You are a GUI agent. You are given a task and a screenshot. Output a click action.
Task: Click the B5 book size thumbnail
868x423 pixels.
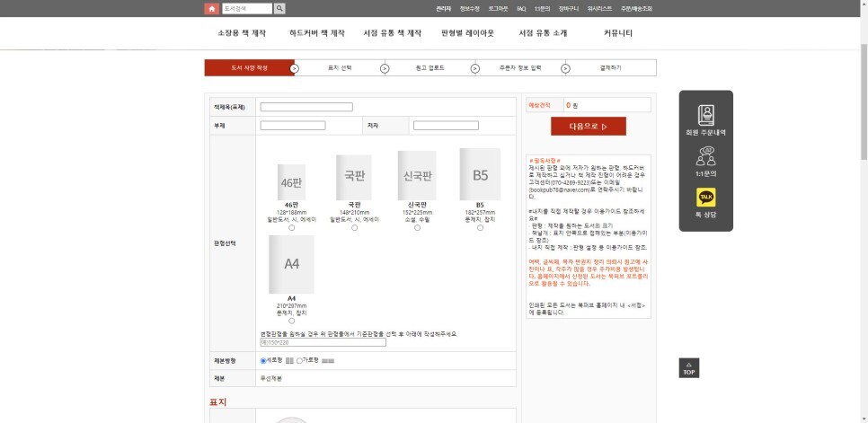coord(480,173)
